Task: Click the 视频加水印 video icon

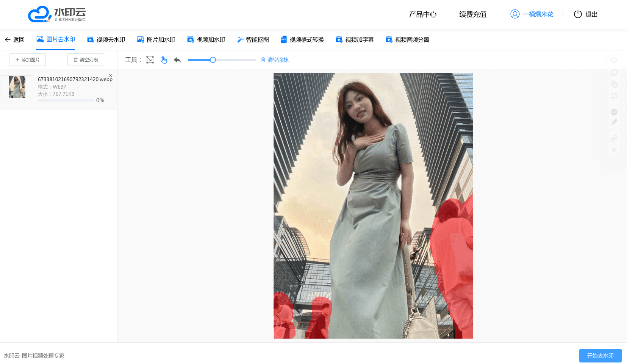Action: coord(191,39)
